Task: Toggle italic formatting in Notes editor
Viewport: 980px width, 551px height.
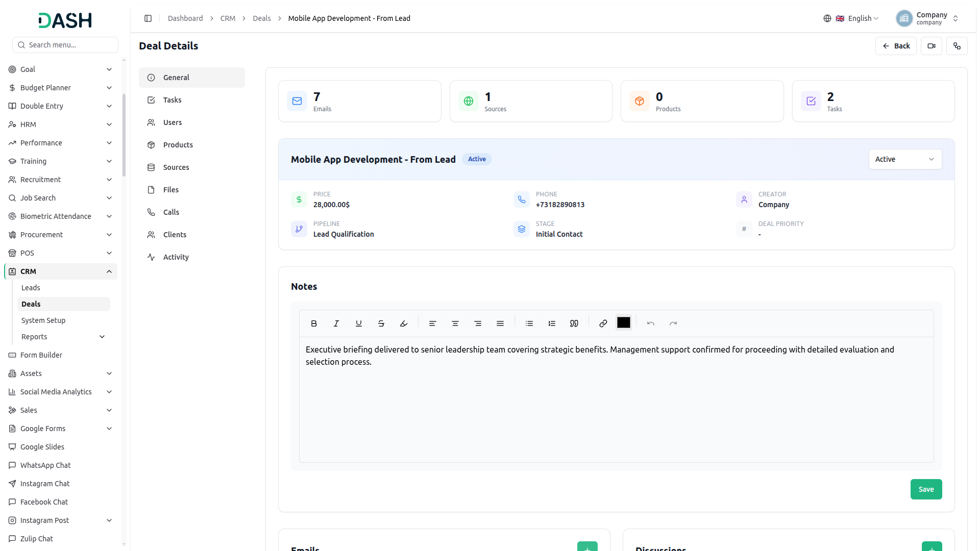Action: (336, 323)
